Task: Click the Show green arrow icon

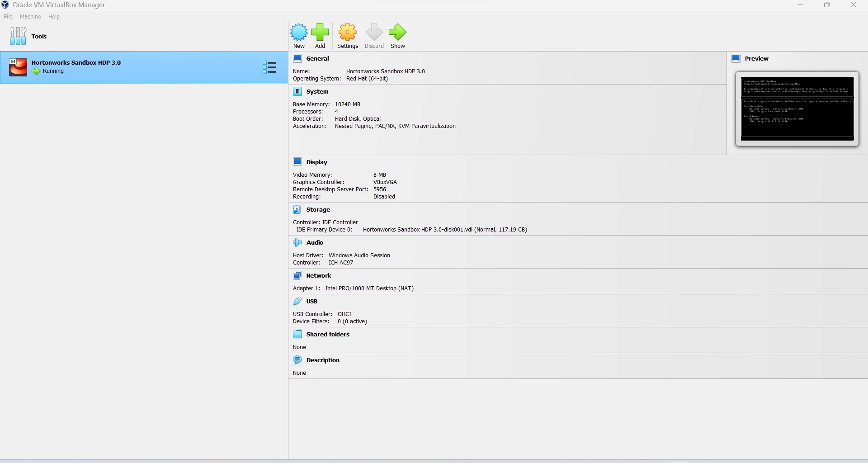Action: coord(397,32)
